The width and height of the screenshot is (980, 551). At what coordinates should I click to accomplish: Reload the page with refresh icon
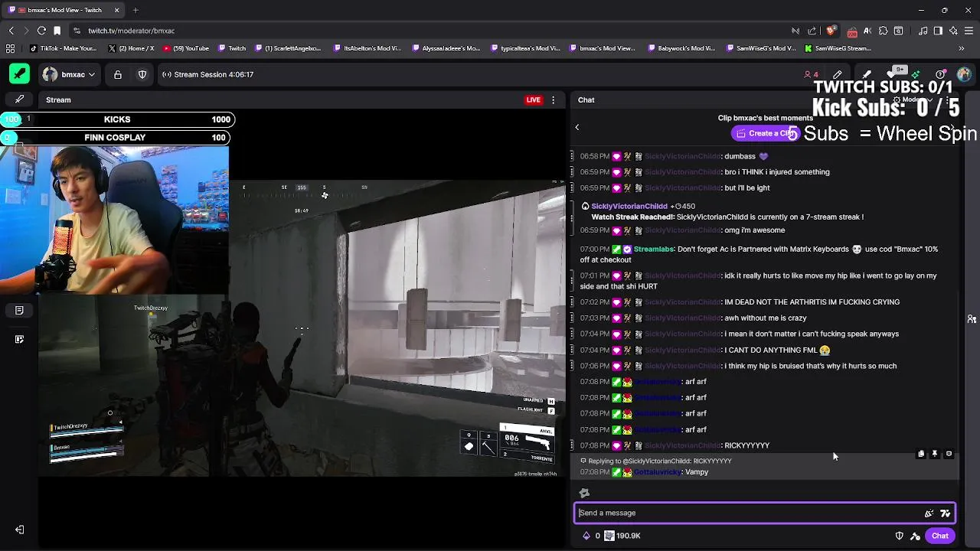[41, 31]
